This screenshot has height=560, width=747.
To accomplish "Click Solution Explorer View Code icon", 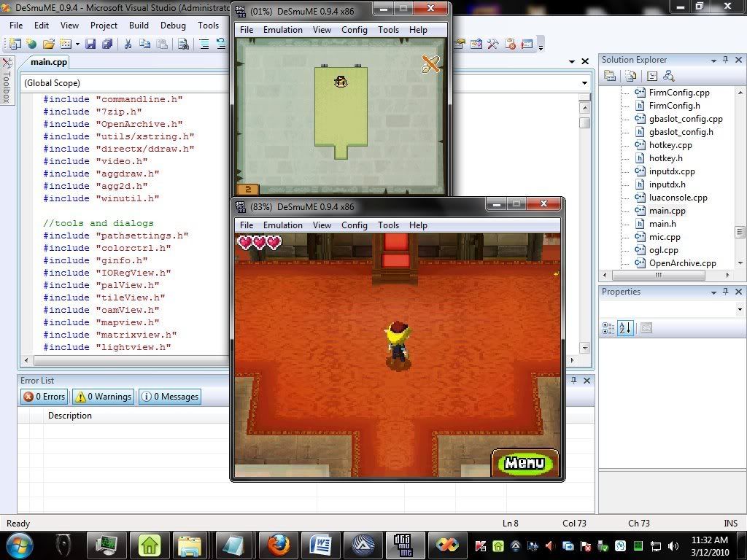I will [x=652, y=76].
